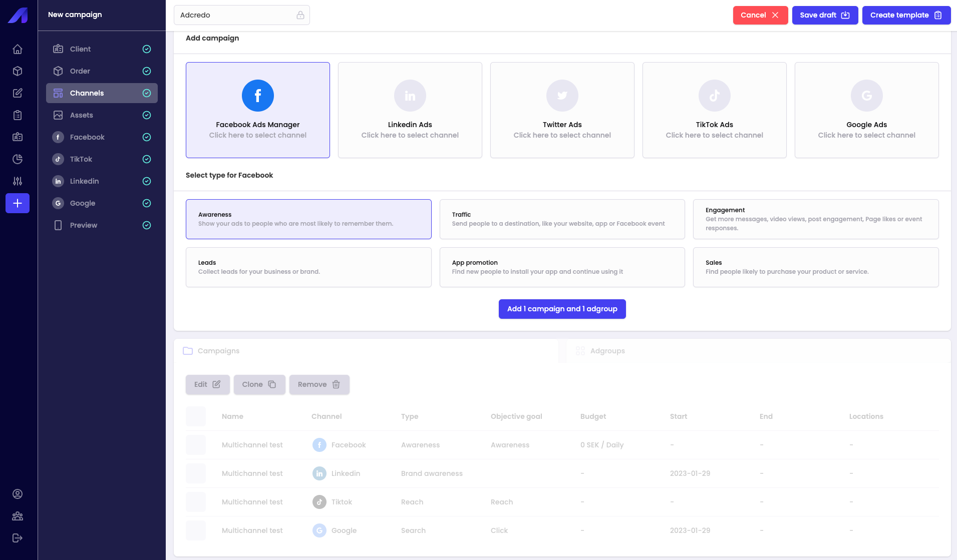Open the home icon in left rail
Image resolution: width=957 pixels, height=560 pixels.
pos(18,49)
